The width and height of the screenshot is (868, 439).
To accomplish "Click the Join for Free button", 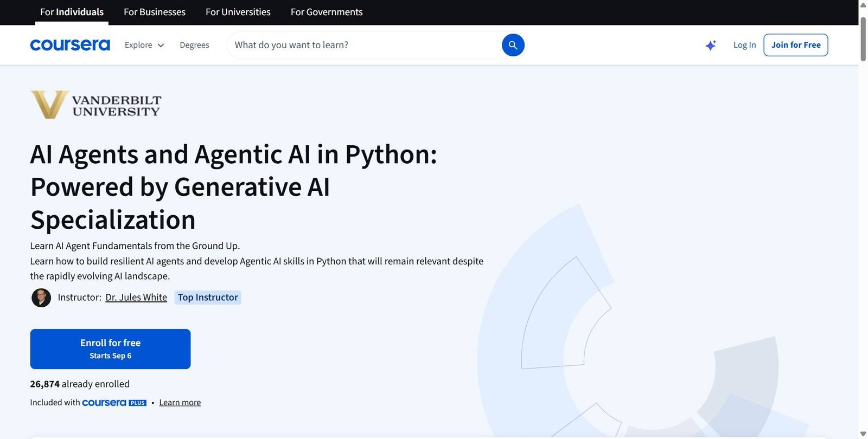I will click(x=796, y=45).
